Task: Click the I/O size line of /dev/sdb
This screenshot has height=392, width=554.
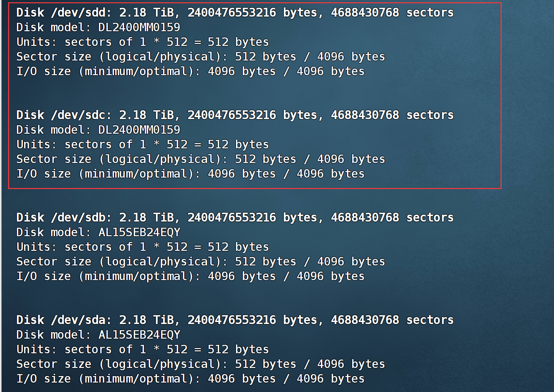Action: click(x=190, y=276)
